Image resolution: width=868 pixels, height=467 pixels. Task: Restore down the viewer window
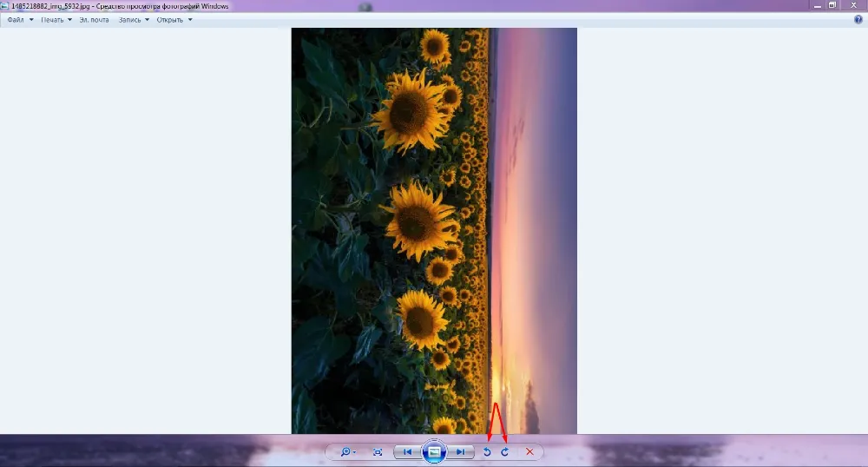832,5
